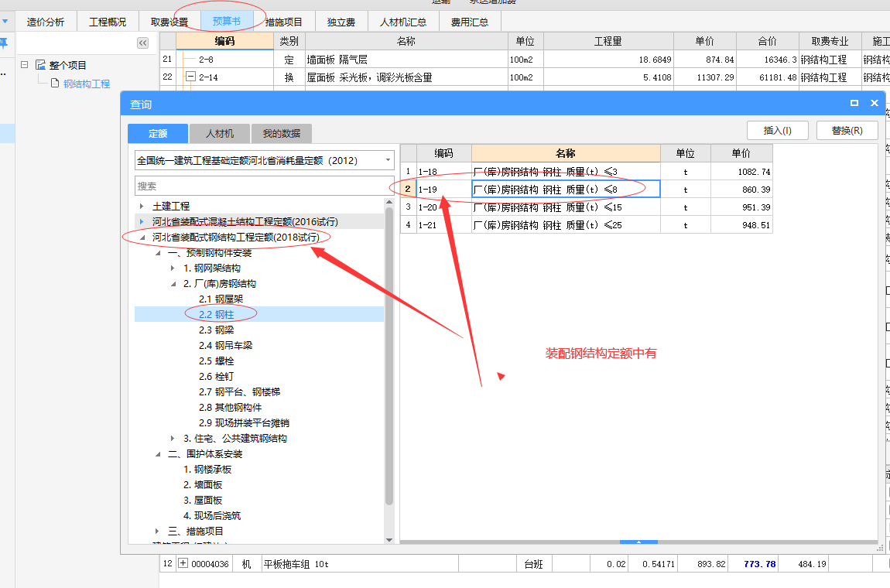Expand 三、措施项目 node
Image resolution: width=890 pixels, height=588 pixels.
[158, 532]
